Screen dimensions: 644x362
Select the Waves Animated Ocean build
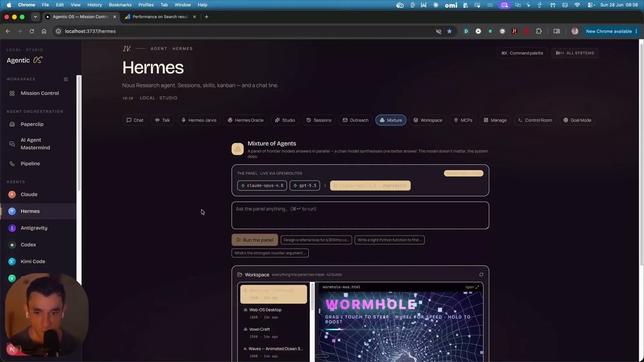click(274, 352)
